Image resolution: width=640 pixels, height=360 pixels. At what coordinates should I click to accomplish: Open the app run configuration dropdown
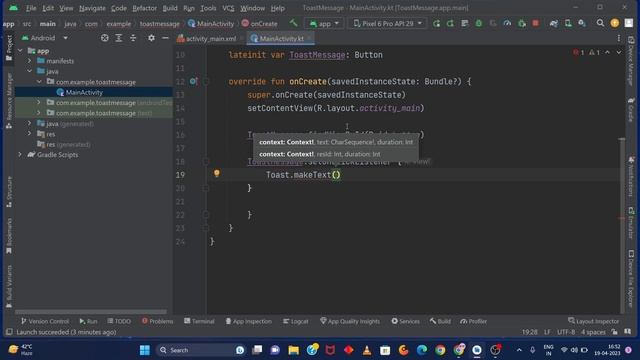324,23
